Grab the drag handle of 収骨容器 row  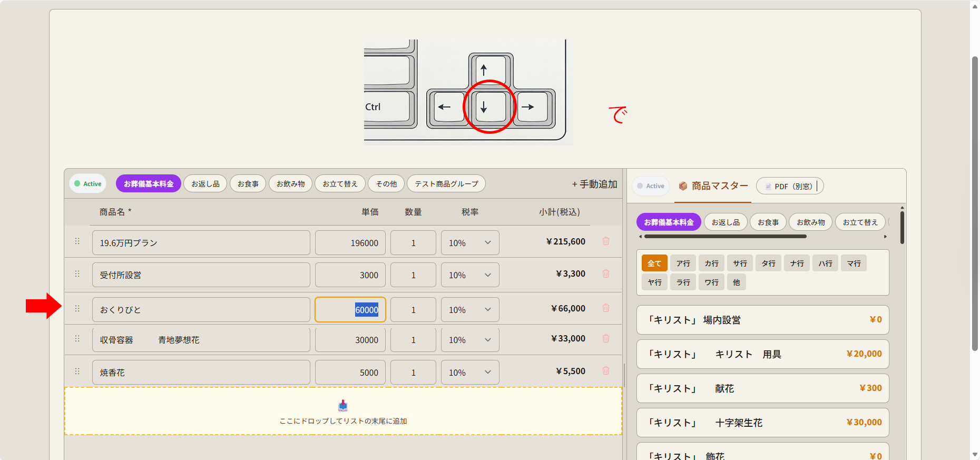tap(77, 339)
